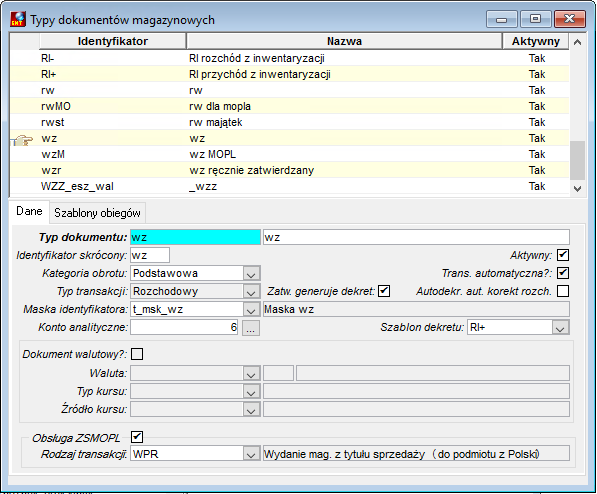Minimize the Typy dokumentów magazynowych window
This screenshot has height=494, width=597.
(501, 19)
